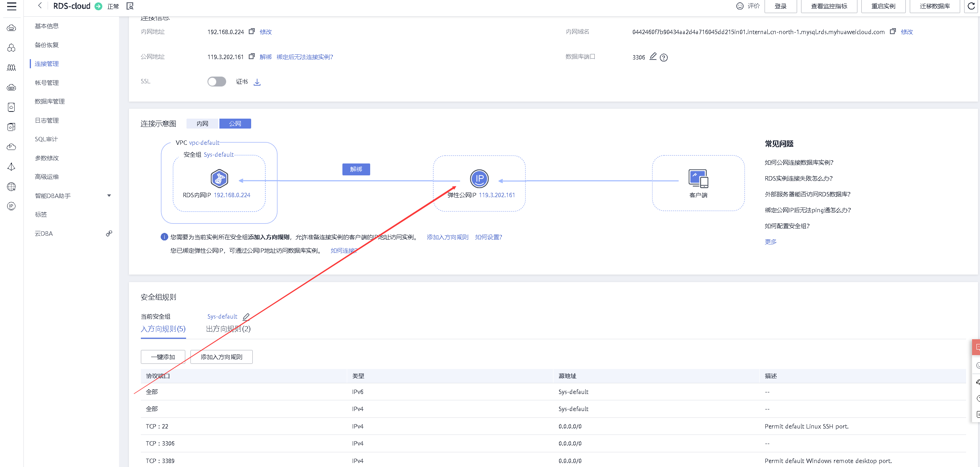
Task: Copy the private IP address 192.168.0.224
Action: click(x=252, y=31)
